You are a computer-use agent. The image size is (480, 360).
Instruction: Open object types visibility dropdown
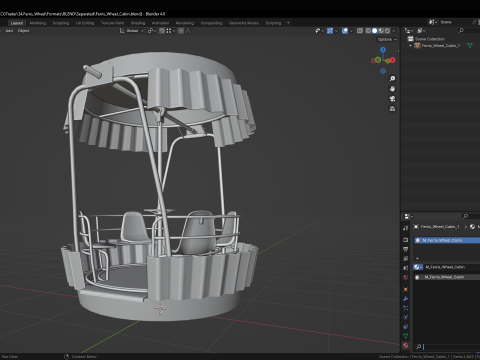point(319,31)
